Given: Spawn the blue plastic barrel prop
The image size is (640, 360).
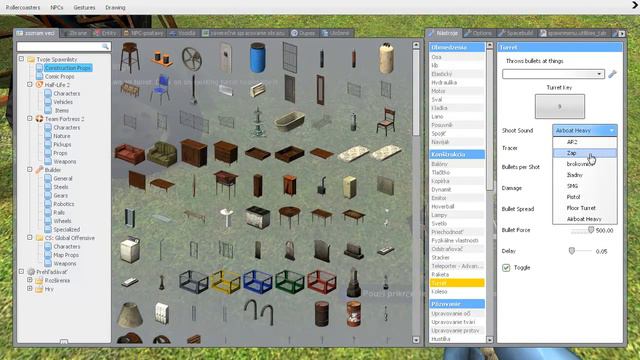Looking at the screenshot, I should click(x=258, y=58).
